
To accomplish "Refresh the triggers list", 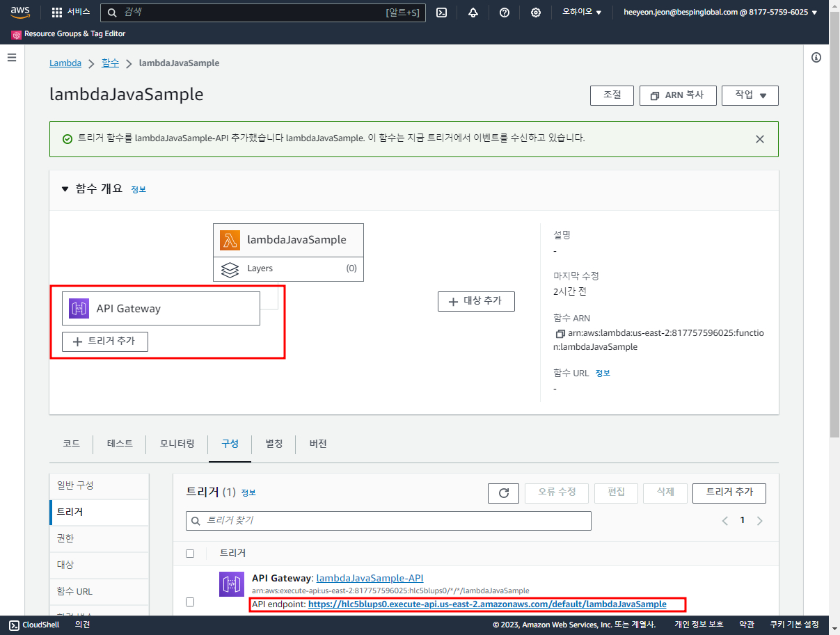I will (504, 493).
